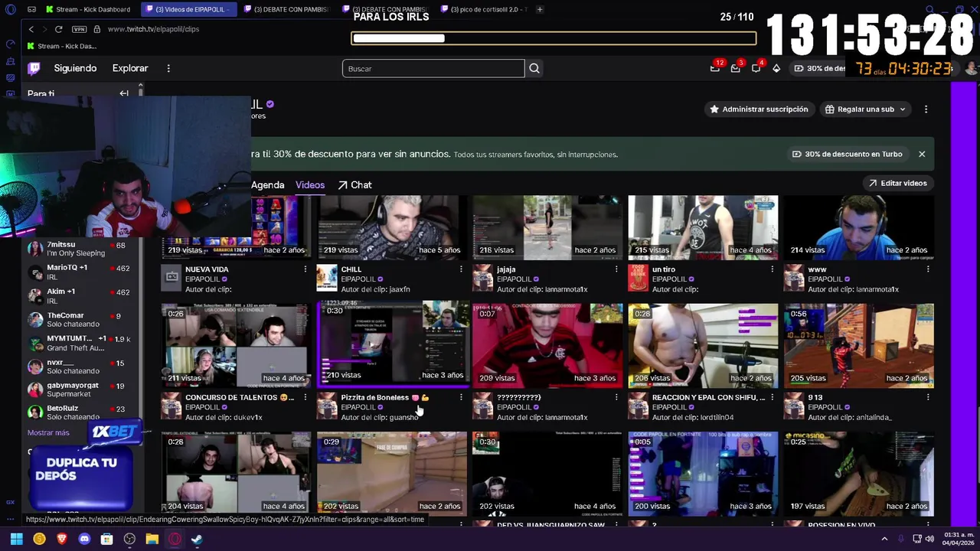Select the (3) Videos de ElPAPOLIL browser tab
980x551 pixels.
click(188, 9)
